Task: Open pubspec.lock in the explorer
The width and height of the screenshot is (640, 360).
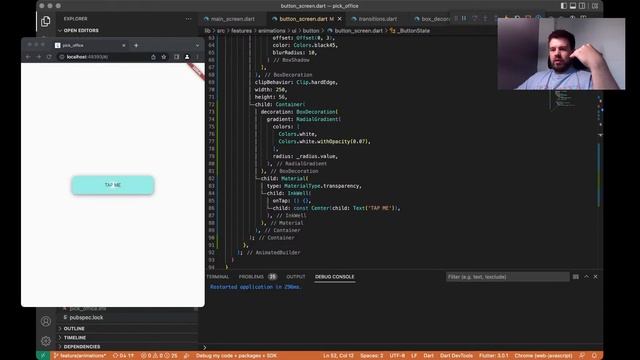Action: pyautogui.click(x=86, y=318)
